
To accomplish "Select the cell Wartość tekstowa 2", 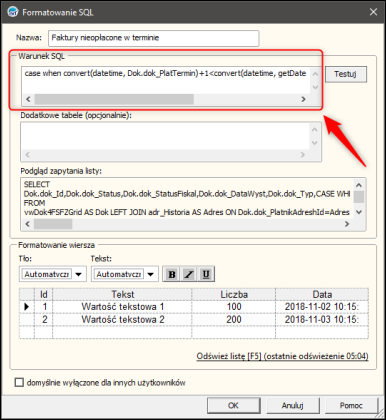I will coord(122,319).
